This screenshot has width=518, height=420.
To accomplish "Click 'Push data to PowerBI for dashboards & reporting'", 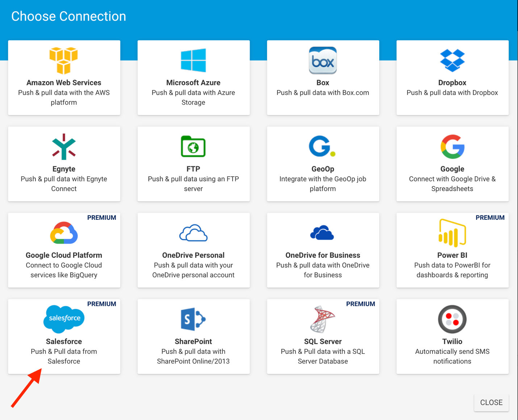I will (452, 270).
